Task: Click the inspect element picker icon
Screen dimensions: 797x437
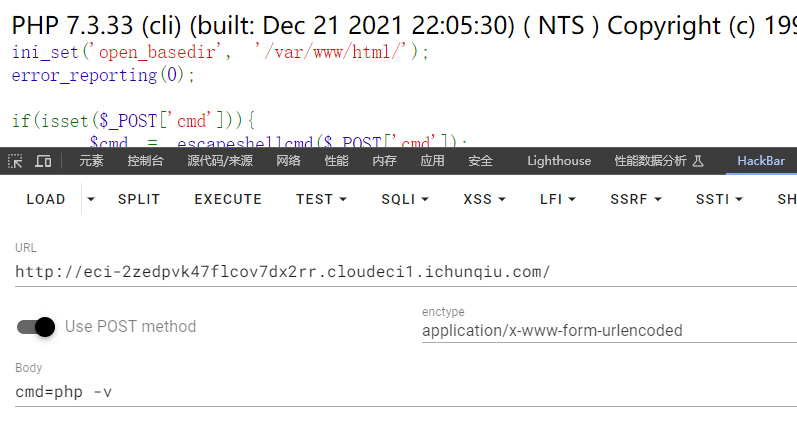Action: click(x=16, y=161)
